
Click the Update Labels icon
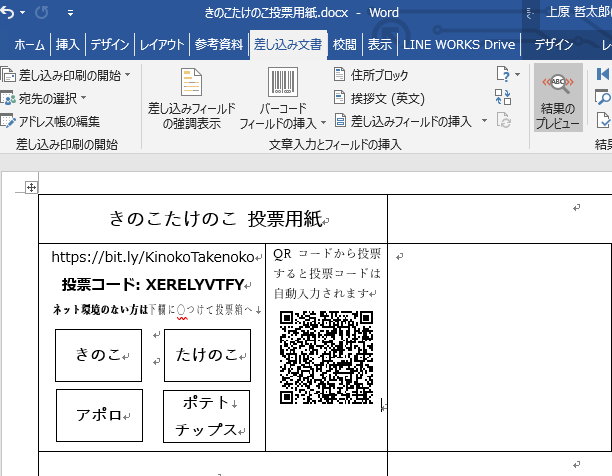[x=503, y=120]
